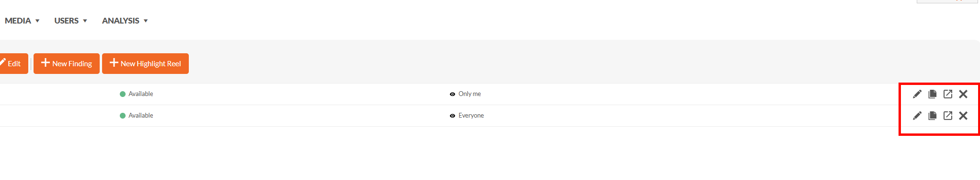The image size is (980, 180).
Task: Click the New Finding button
Action: (67, 63)
